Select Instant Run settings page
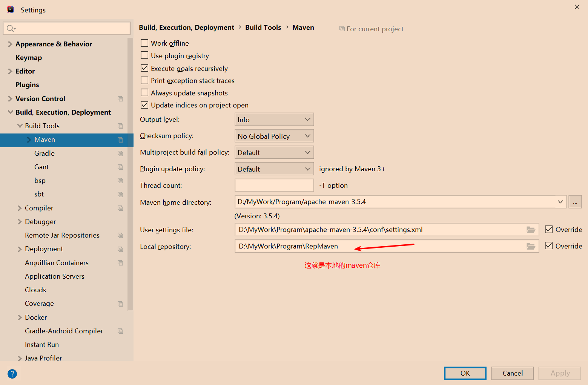 coord(42,345)
